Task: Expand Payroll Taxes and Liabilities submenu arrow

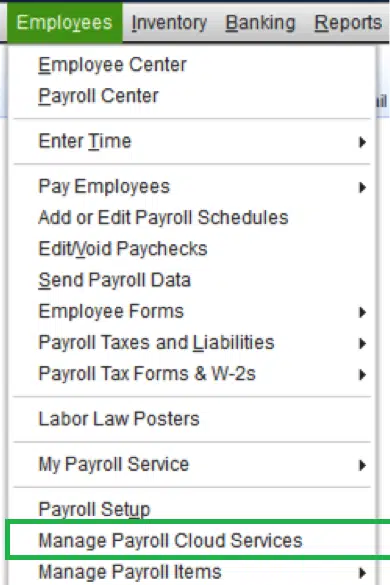Action: [x=362, y=343]
